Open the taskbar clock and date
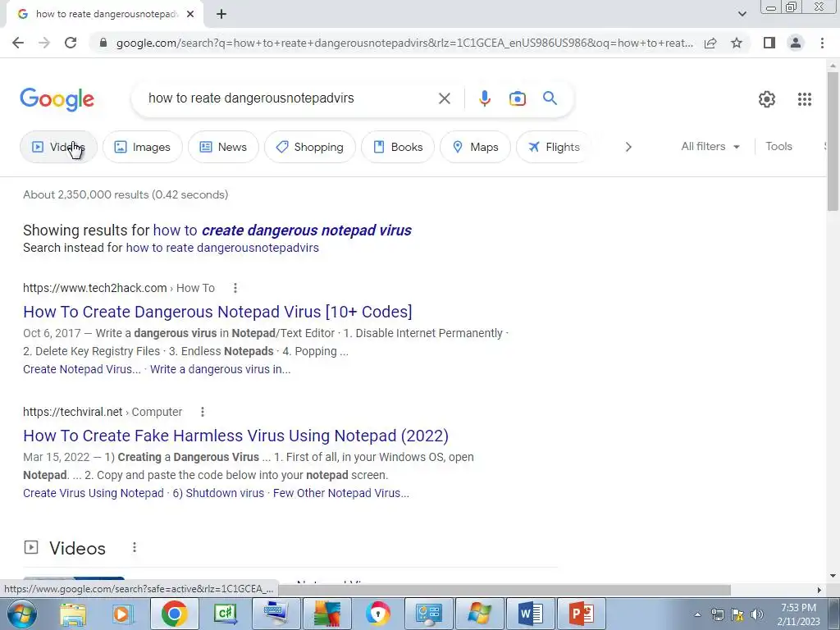Viewport: 840px width, 630px height. (798, 614)
